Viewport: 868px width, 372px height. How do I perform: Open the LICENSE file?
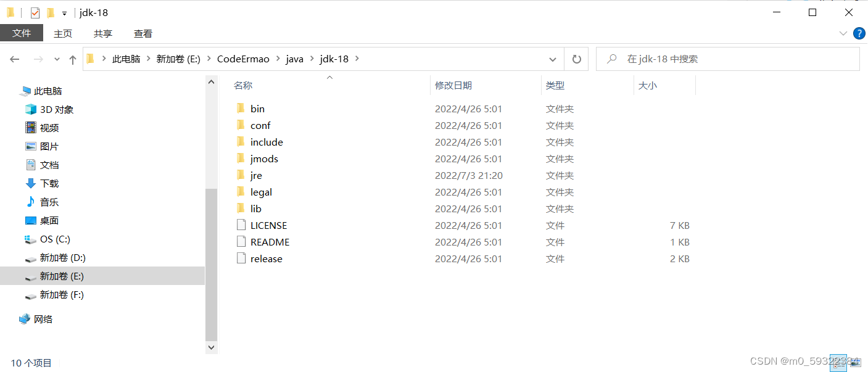tap(268, 225)
